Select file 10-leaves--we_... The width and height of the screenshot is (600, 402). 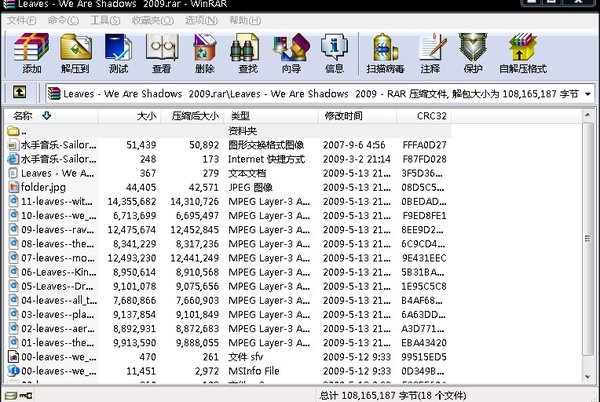[x=59, y=215]
